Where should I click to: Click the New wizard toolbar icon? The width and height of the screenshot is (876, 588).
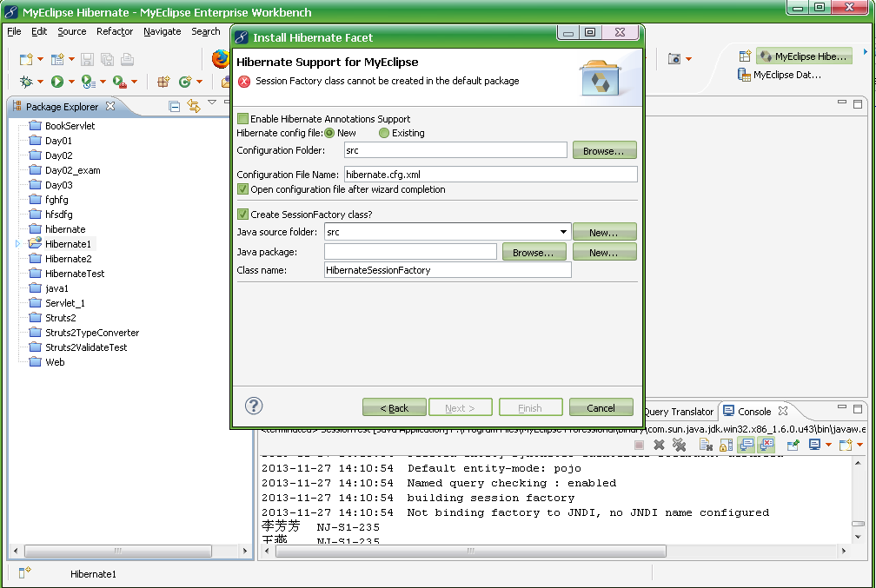[x=26, y=59]
